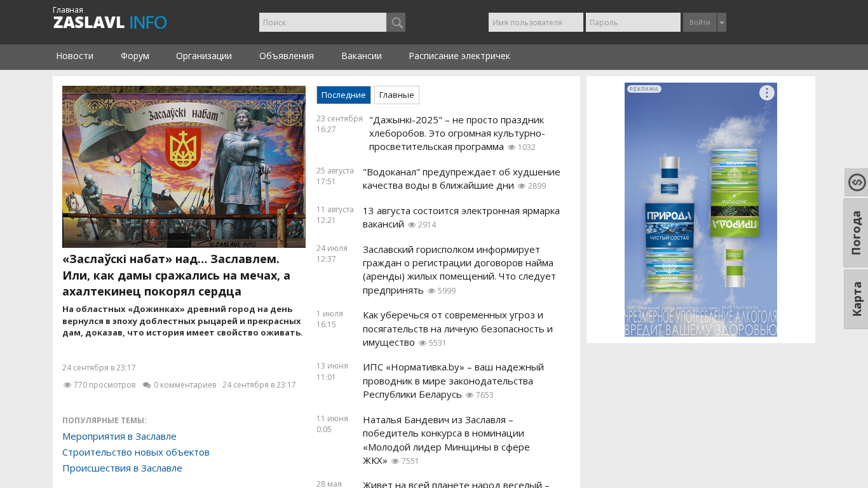
Task: Select the Последние news tab
Action: (343, 95)
